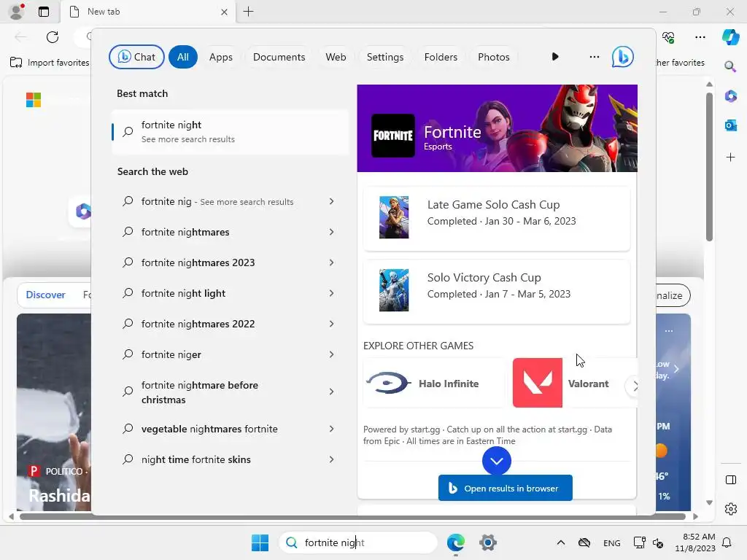Click the Bing icon in search panel header
The width and height of the screenshot is (747, 560).
[x=623, y=57]
